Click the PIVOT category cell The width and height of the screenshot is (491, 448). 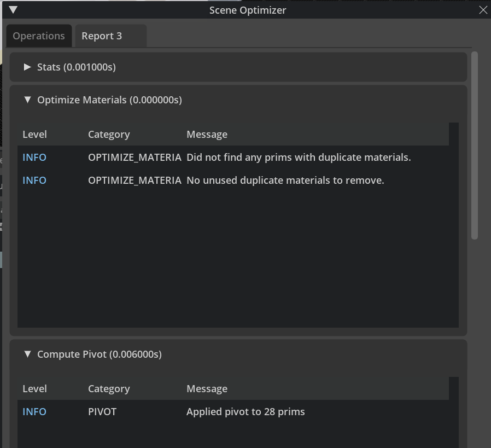102,412
